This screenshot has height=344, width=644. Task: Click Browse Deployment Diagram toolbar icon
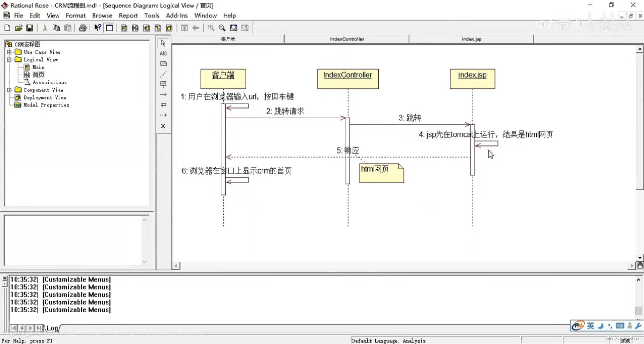pos(169,28)
